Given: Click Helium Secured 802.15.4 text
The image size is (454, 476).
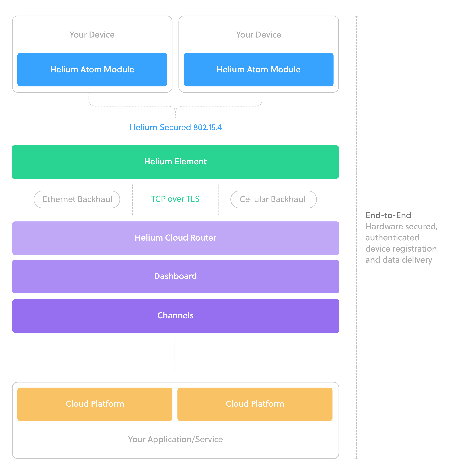Looking at the screenshot, I should [175, 127].
